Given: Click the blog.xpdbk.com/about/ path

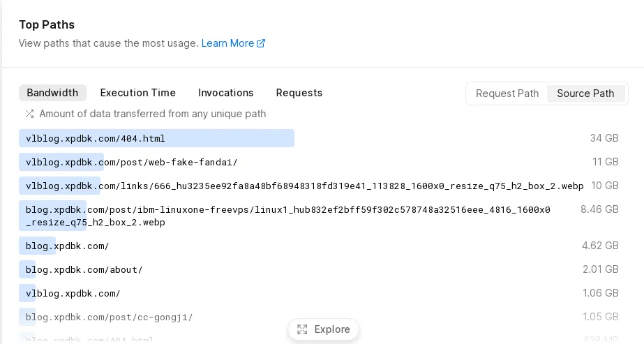Looking at the screenshot, I should [84, 269].
